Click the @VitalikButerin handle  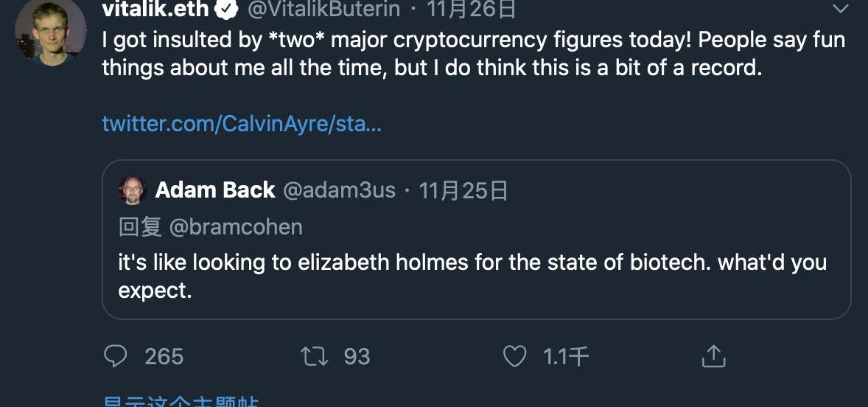323,10
